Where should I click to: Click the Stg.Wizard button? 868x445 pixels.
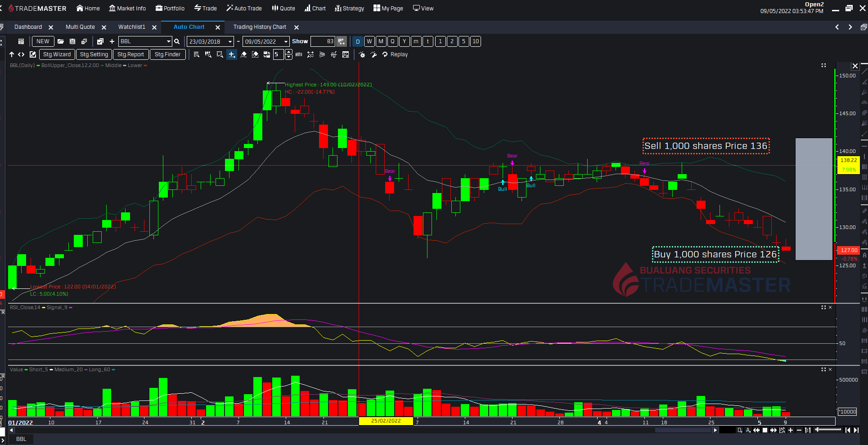[x=57, y=54]
